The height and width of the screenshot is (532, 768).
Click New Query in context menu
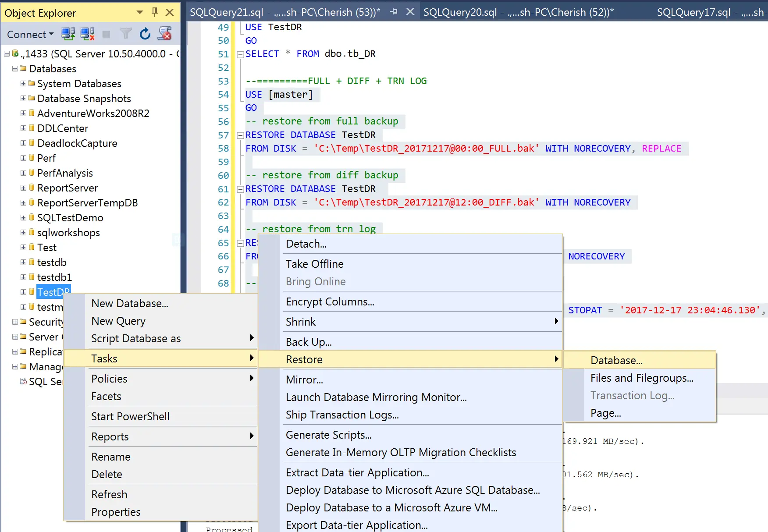coord(118,321)
